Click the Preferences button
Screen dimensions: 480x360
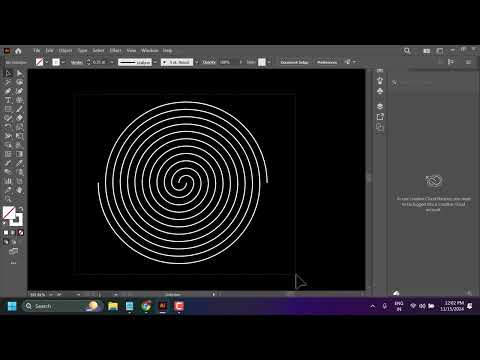(327, 62)
